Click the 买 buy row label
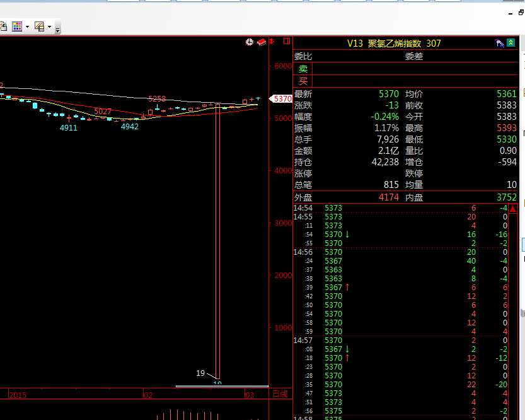This screenshot has width=525, height=420. coord(303,81)
